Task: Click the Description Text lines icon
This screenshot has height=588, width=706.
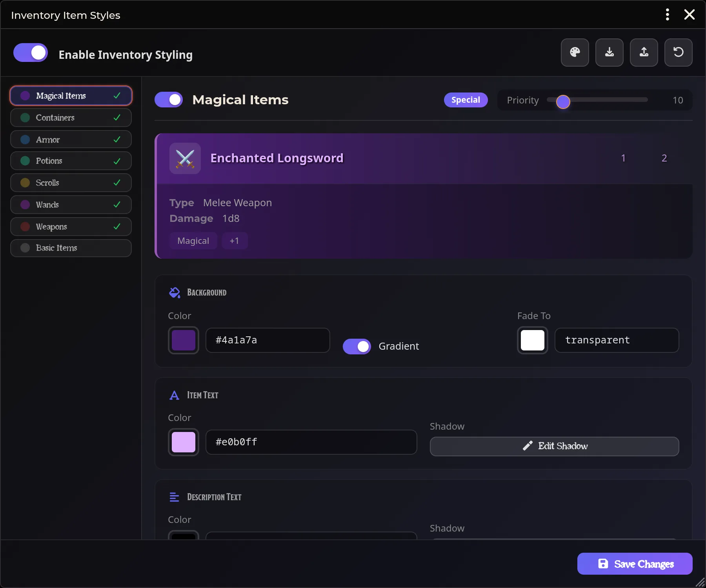Action: (x=174, y=497)
